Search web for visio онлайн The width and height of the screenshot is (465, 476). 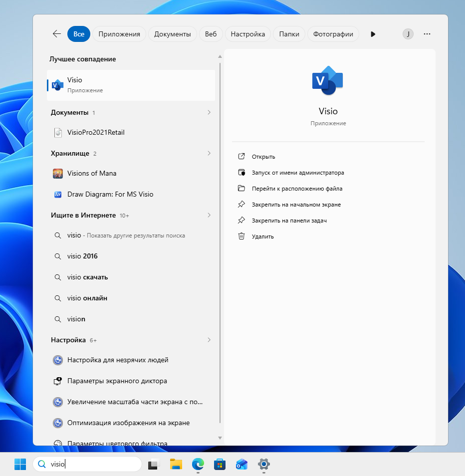tap(131, 298)
